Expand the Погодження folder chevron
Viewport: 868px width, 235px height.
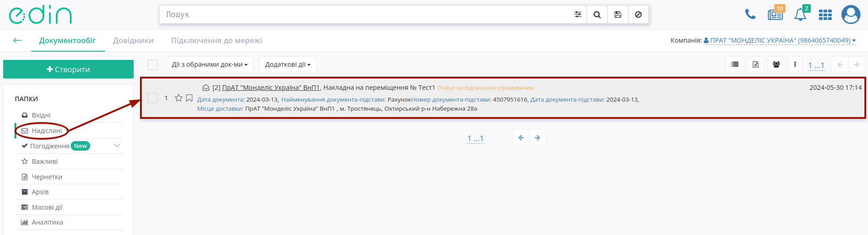(x=117, y=146)
